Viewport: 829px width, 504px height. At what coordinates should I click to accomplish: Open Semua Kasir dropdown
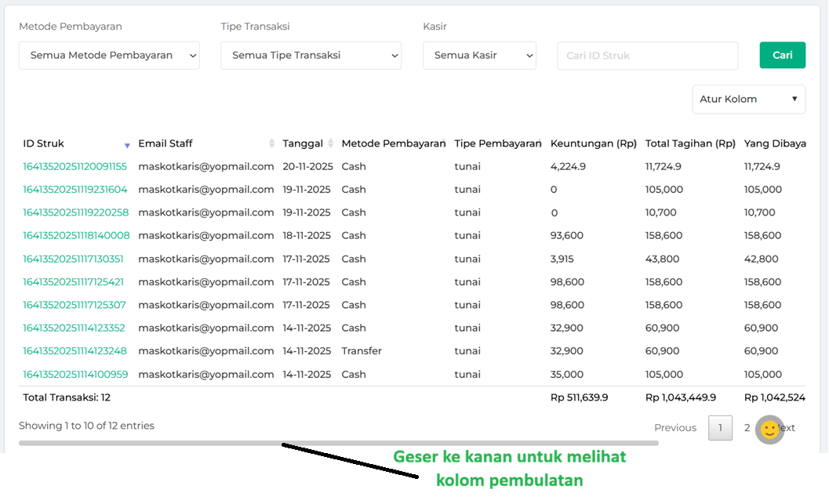(479, 56)
